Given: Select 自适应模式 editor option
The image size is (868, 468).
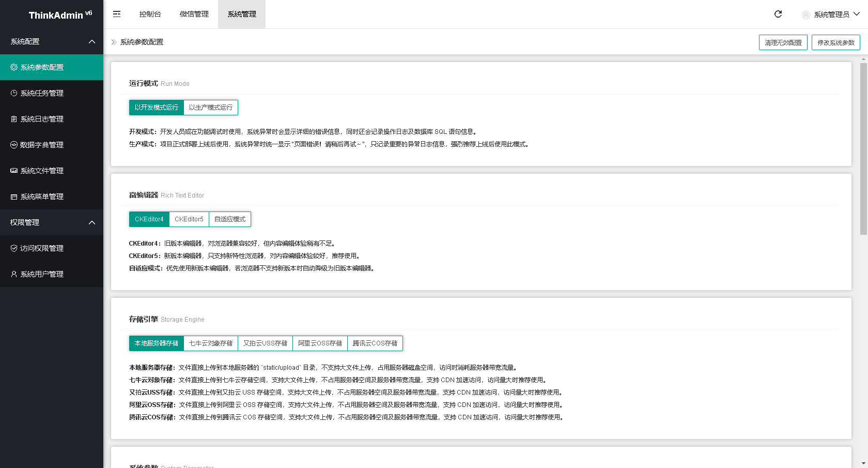Looking at the screenshot, I should click(230, 219).
